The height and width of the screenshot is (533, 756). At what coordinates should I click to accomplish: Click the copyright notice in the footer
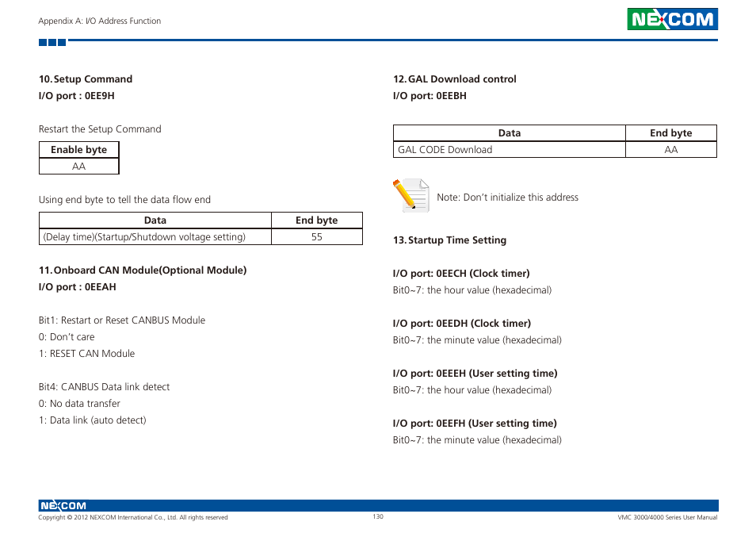[133, 518]
